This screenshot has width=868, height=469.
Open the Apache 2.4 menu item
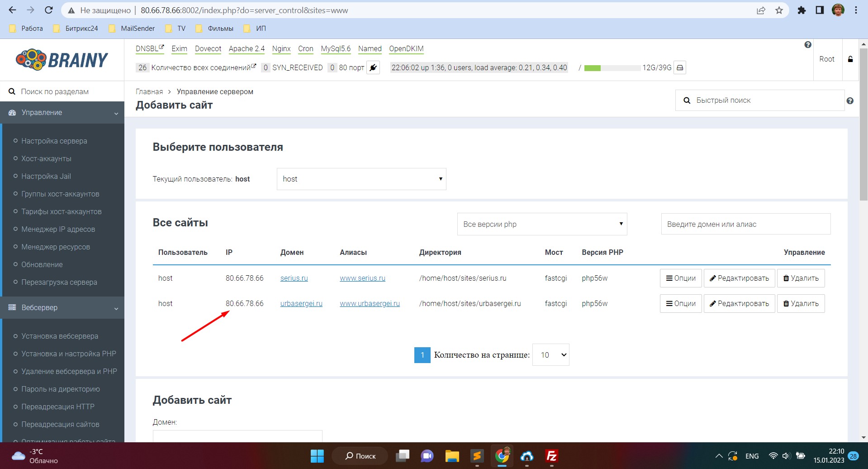pyautogui.click(x=246, y=48)
